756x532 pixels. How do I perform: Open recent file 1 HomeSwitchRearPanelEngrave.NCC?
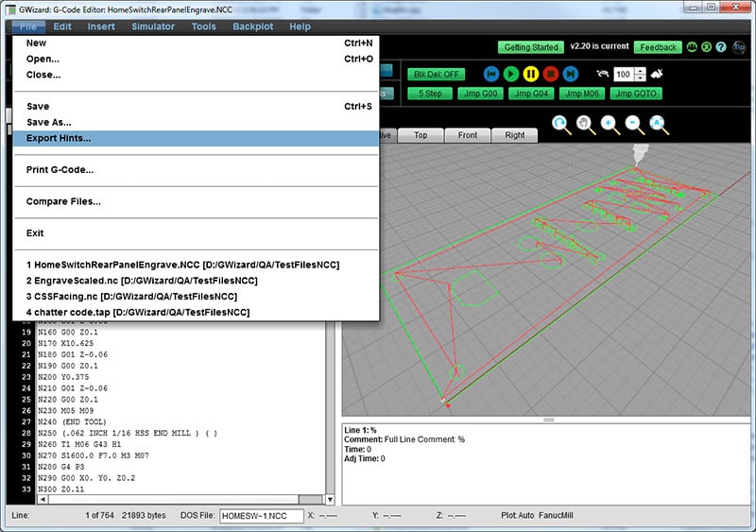pos(196,265)
